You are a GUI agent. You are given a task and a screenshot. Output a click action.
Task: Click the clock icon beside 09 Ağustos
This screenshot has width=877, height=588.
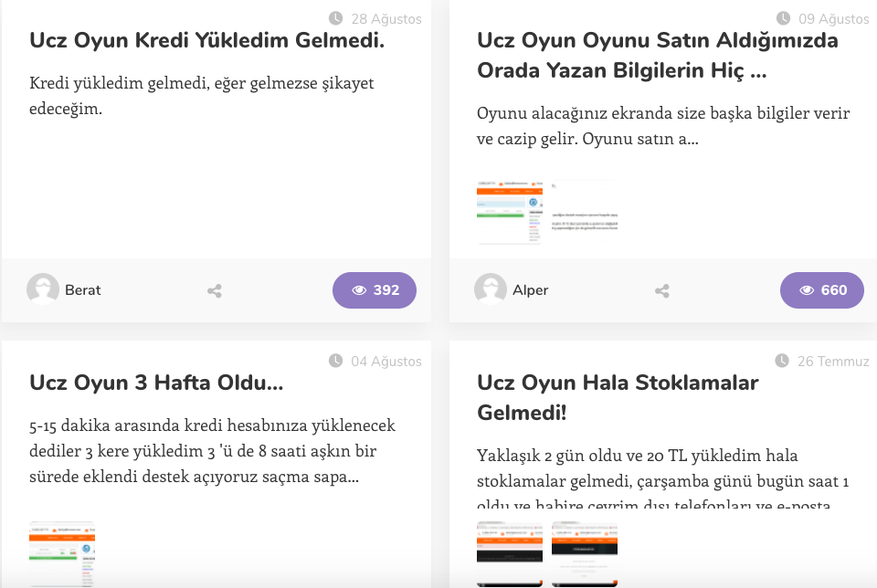(x=784, y=18)
